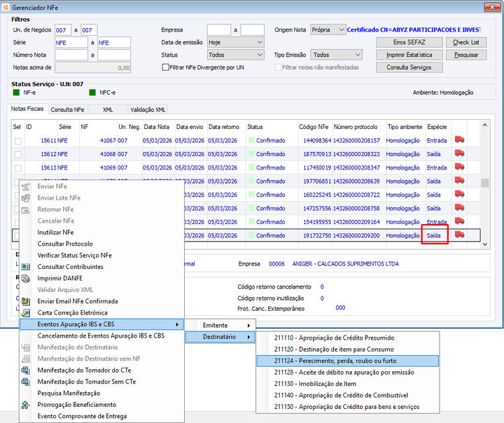The width and height of the screenshot is (504, 423).
Task: Select the checkbox for note ID 15611
Action: [x=18, y=141]
